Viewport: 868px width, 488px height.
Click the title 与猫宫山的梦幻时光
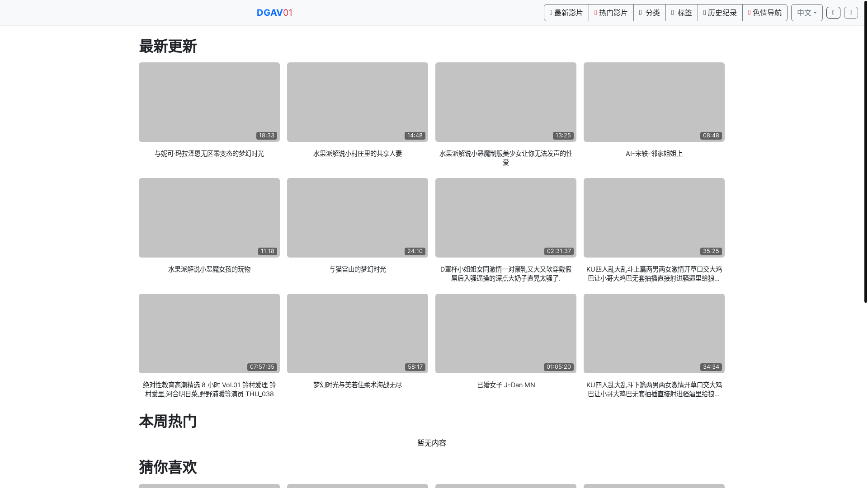tap(358, 269)
